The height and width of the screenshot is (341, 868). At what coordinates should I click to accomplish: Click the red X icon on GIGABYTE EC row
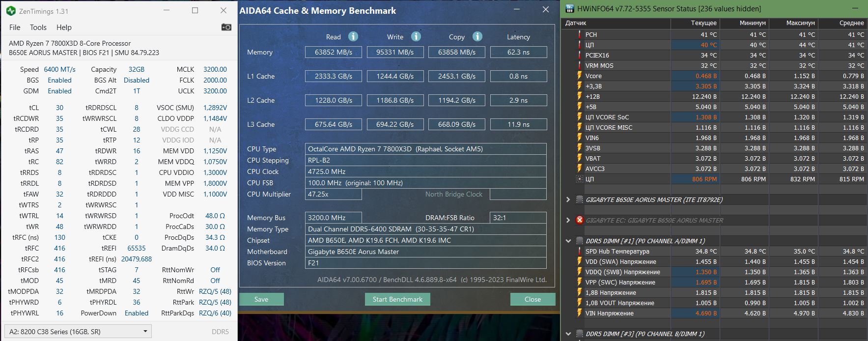tap(580, 220)
